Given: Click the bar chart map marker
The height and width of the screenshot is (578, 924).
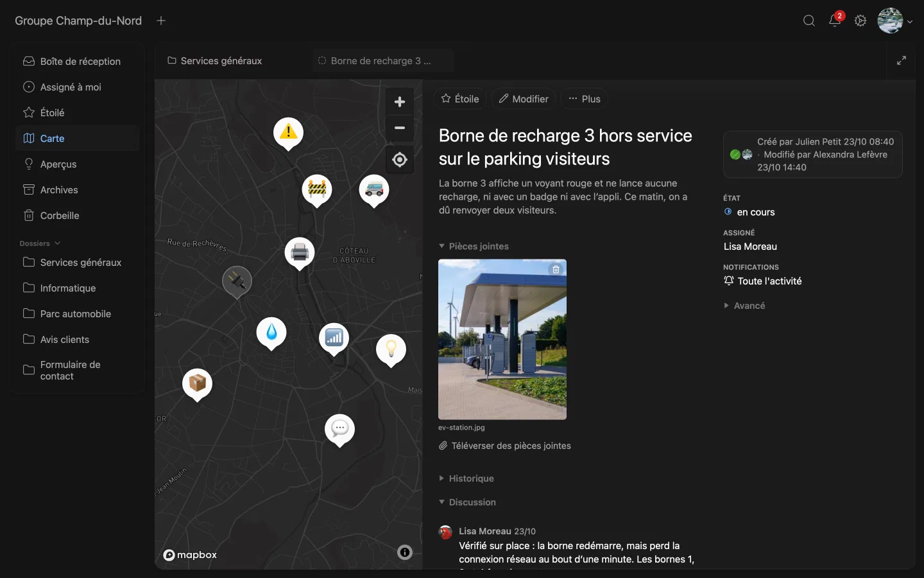Looking at the screenshot, I should pyautogui.click(x=334, y=338).
